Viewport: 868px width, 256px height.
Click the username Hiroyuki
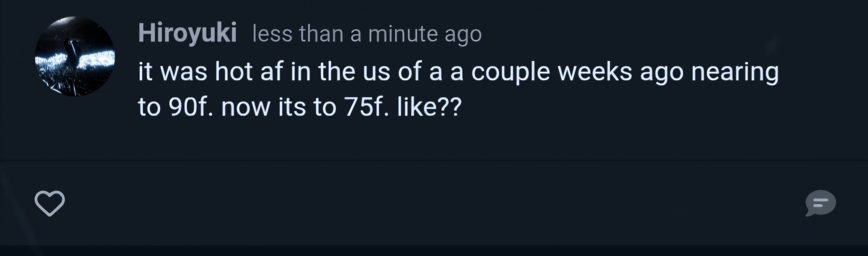[187, 33]
